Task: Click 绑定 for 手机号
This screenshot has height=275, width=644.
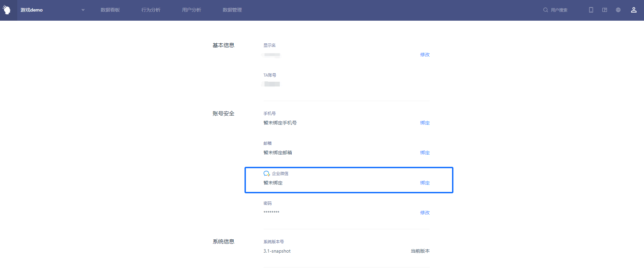Action: (x=425, y=123)
